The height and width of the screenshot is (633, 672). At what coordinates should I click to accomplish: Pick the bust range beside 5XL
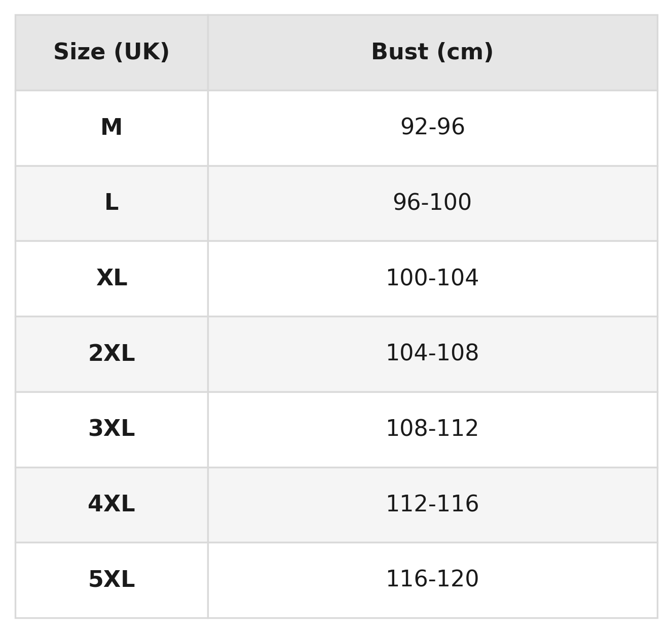tap(432, 580)
